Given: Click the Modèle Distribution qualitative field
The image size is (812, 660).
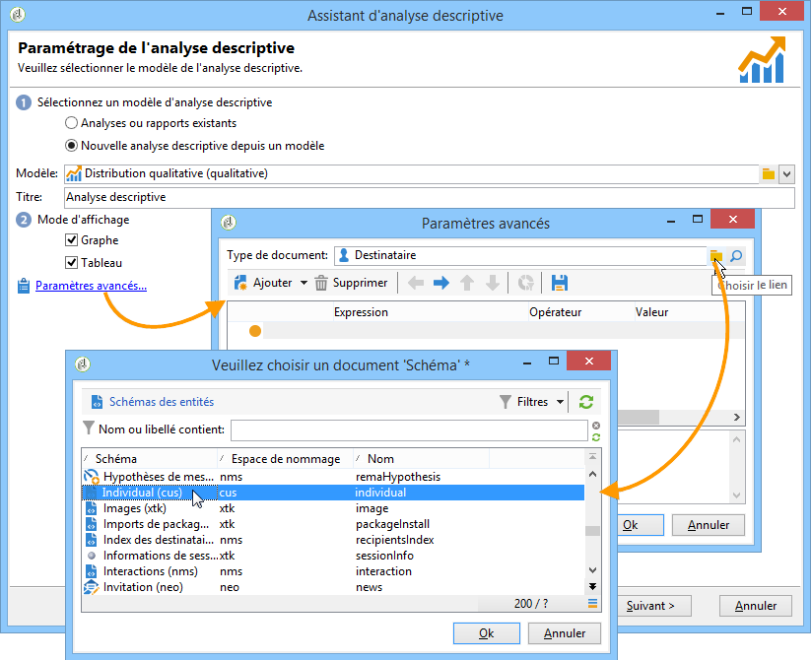Looking at the screenshot, I should (412, 173).
